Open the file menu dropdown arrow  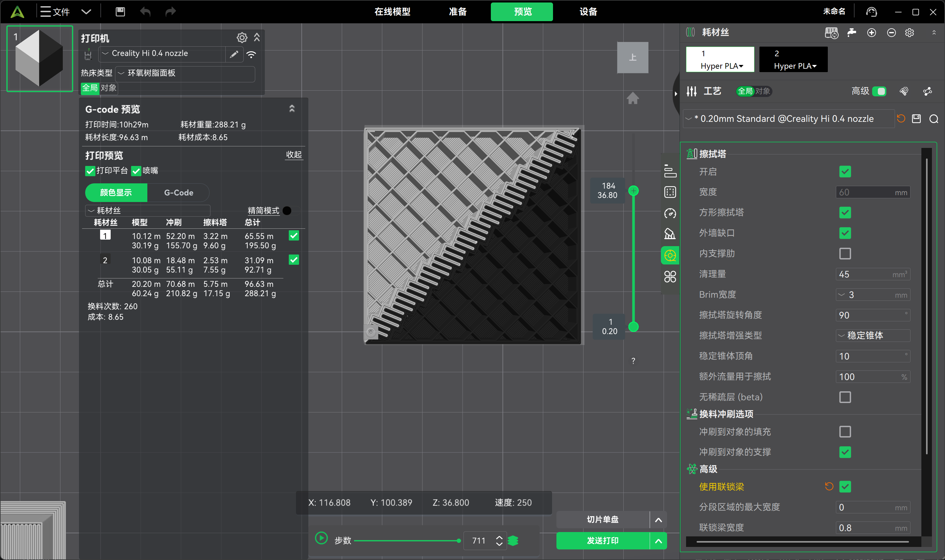click(x=86, y=12)
